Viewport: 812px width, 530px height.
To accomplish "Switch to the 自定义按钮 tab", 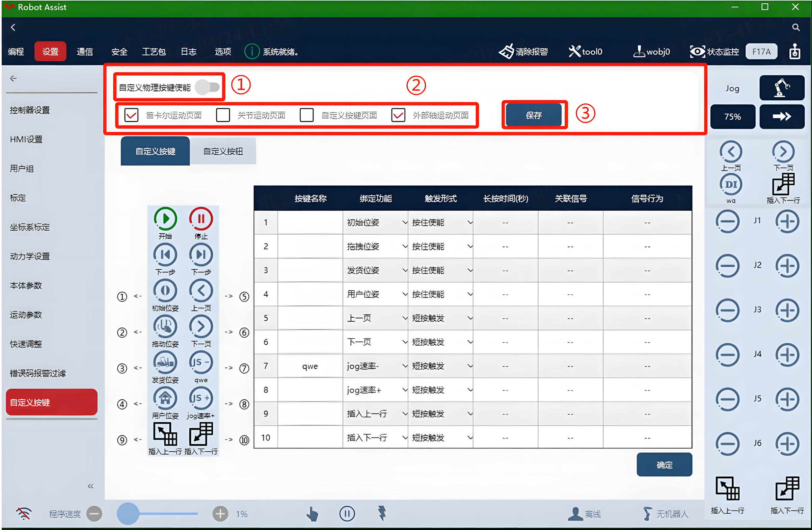I will (223, 151).
